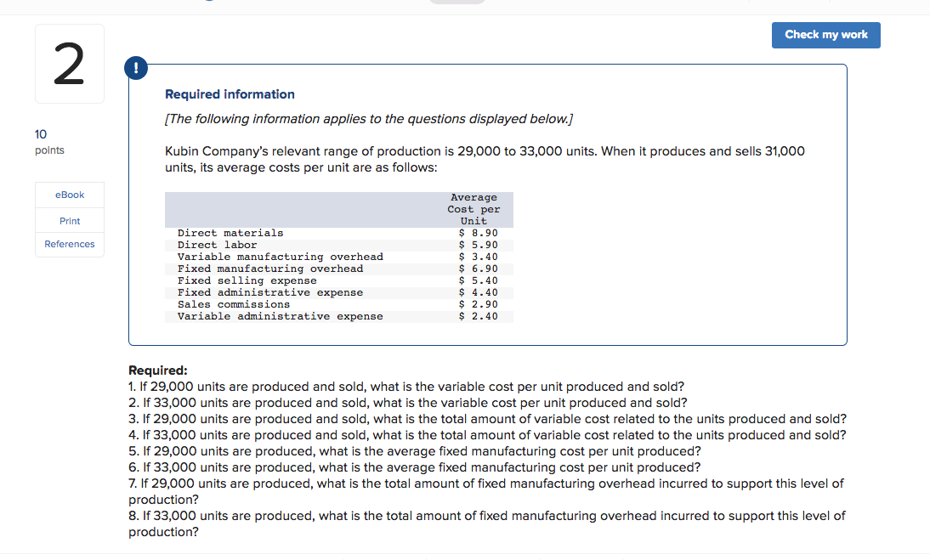This screenshot has height=560, width=930.
Task: Click the Direct materials row label
Action: 230,233
